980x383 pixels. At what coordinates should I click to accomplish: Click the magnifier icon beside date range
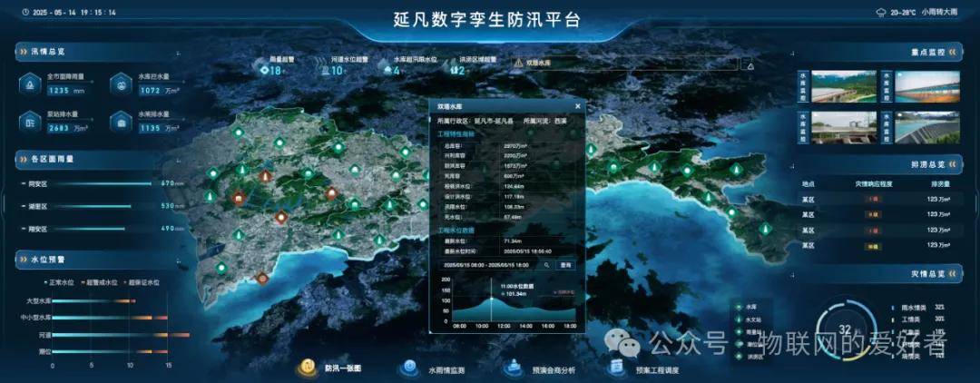coord(547,266)
